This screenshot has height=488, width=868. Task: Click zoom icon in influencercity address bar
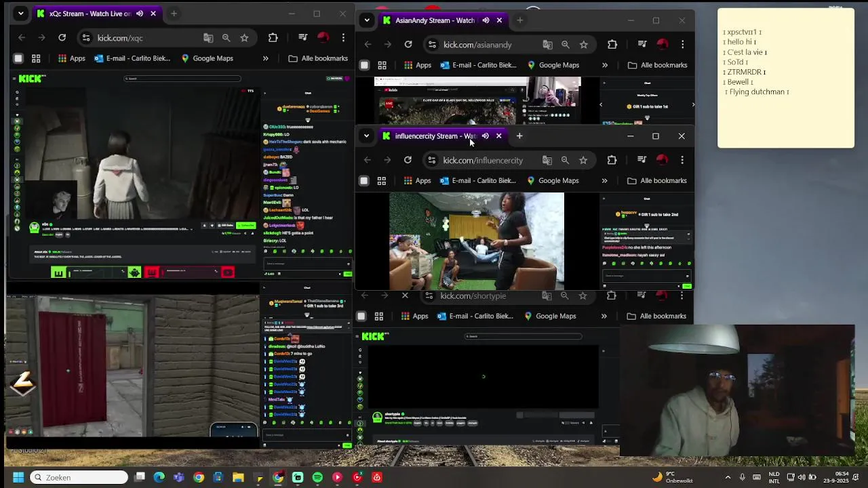[565, 161]
